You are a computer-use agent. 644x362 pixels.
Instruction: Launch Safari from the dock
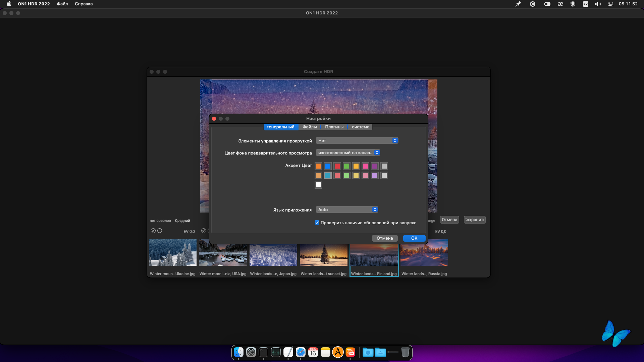click(x=301, y=352)
